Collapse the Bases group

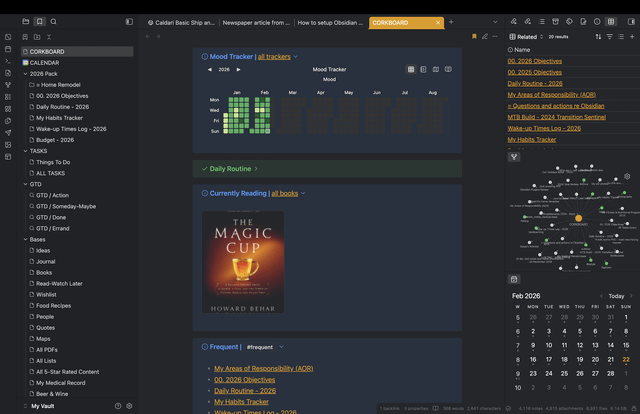[25, 239]
